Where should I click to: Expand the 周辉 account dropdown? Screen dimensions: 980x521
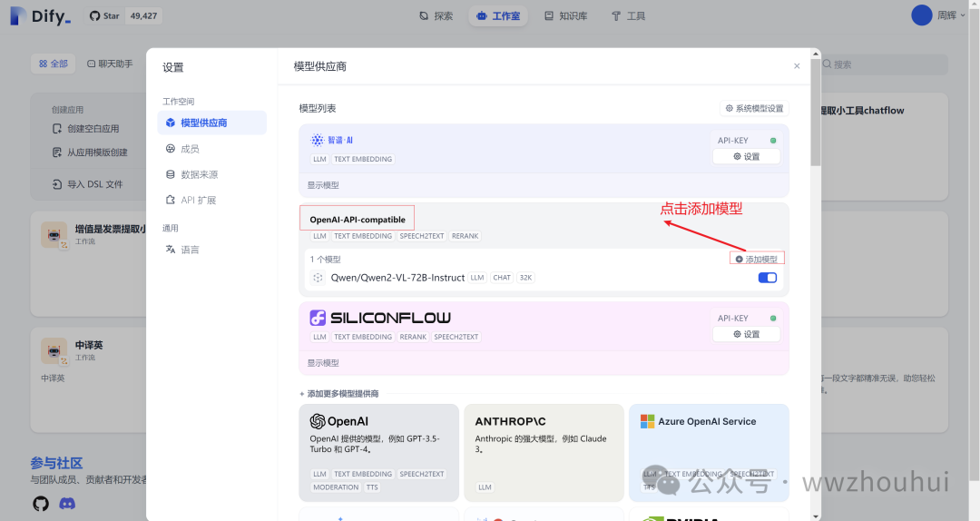951,15
